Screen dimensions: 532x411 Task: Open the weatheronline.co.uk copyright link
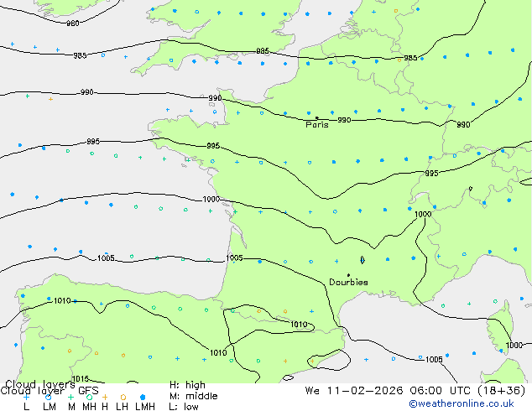(x=461, y=403)
